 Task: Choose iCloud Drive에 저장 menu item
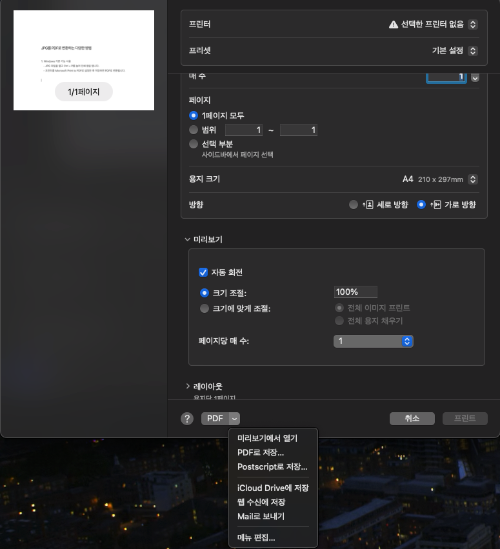pos(273,488)
